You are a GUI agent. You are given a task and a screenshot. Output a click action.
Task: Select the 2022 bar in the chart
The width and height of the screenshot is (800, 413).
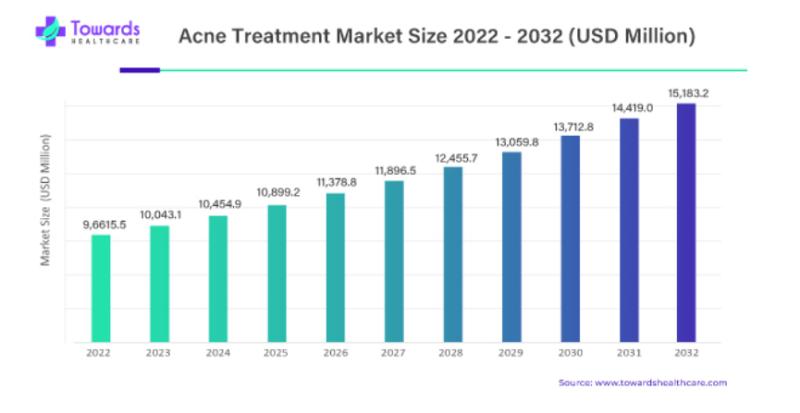coord(101,288)
